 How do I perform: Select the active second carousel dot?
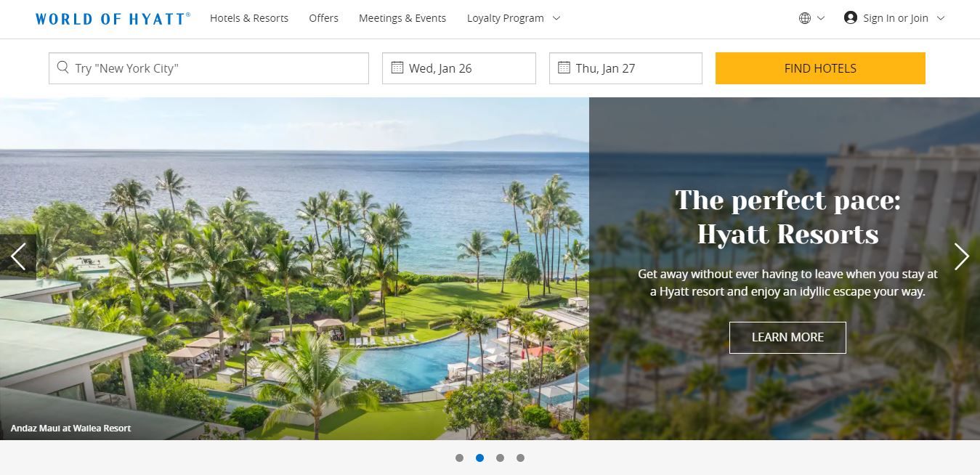(x=479, y=458)
